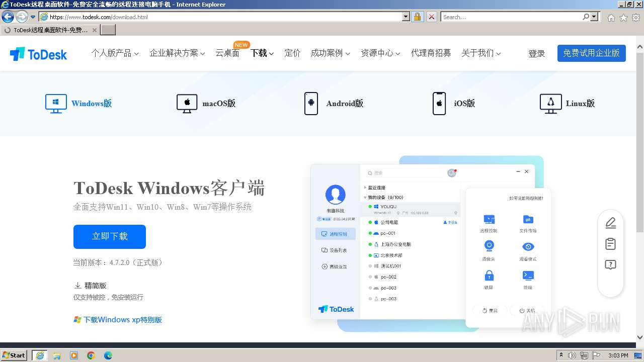Click the pencil feedback icon on right sidebar
Image resolution: width=644 pixels, height=362 pixels.
[610, 223]
